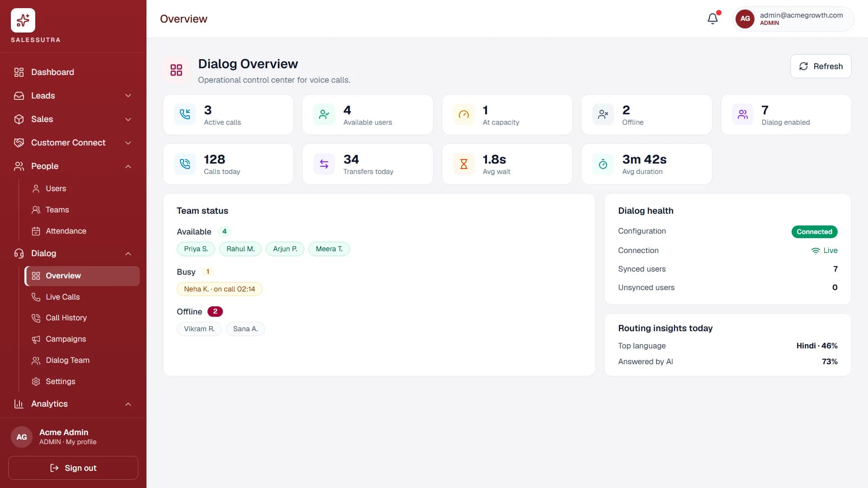Click the AG avatar in top bar
Viewport: 868px width, 488px height.
tap(745, 19)
